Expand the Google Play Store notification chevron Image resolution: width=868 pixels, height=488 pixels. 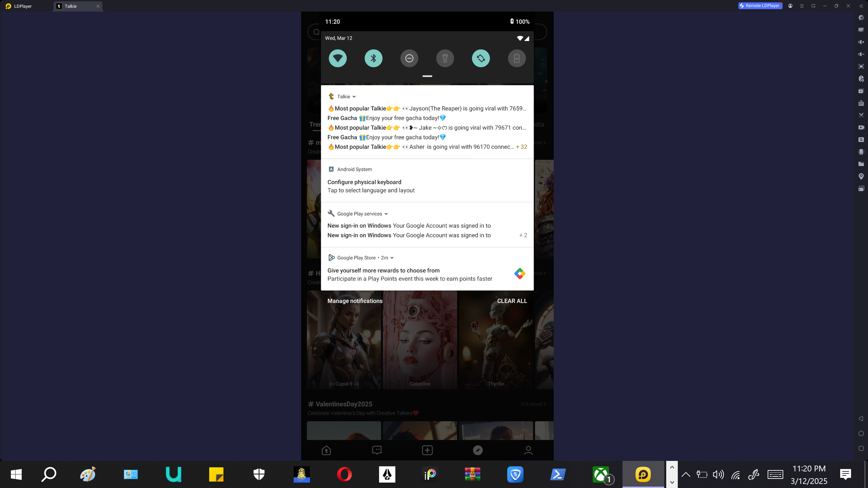(x=392, y=258)
